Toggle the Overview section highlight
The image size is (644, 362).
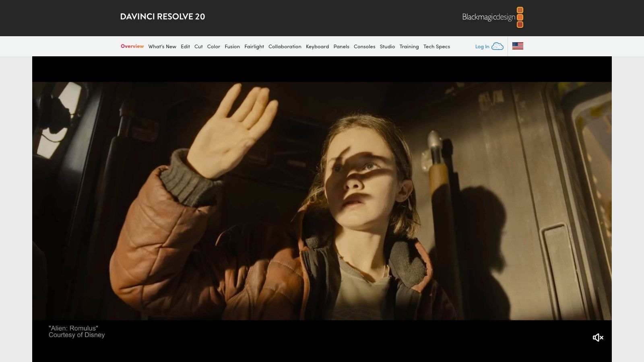132,46
